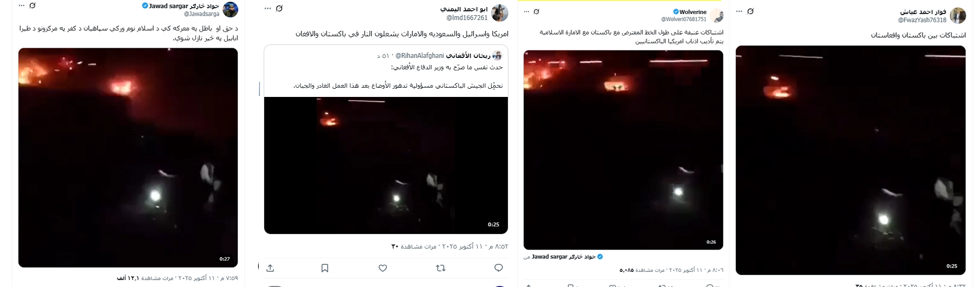Open more options on فواز احمد عياش tweet
Screen dimensions: 980x287
(x=739, y=11)
